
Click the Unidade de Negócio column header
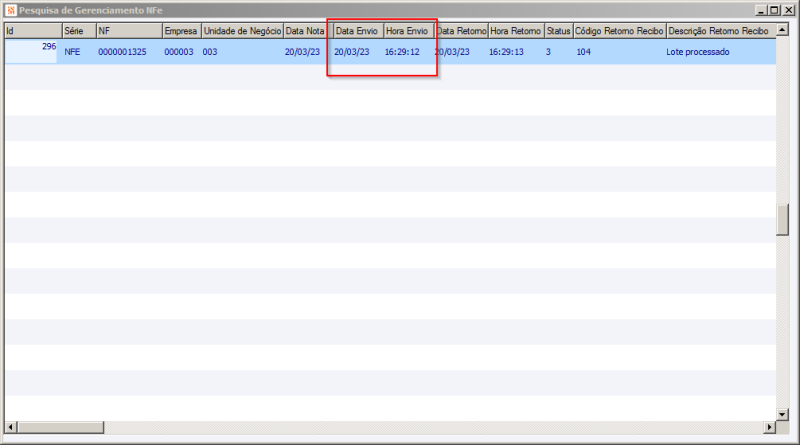coord(242,31)
